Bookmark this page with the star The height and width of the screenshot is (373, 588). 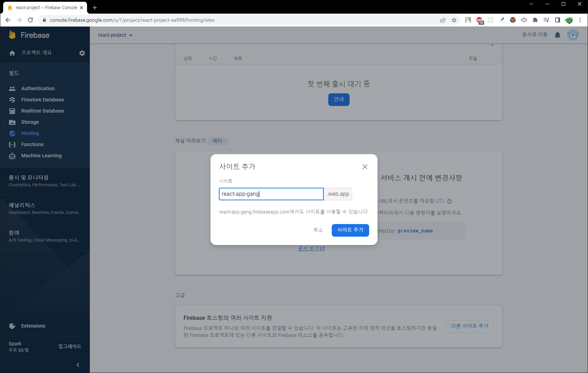point(454,20)
